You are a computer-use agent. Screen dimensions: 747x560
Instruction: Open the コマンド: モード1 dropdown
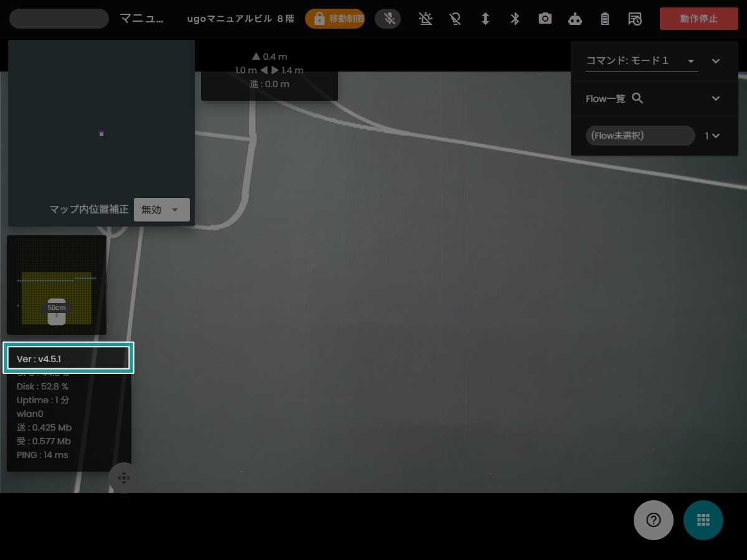(x=642, y=61)
